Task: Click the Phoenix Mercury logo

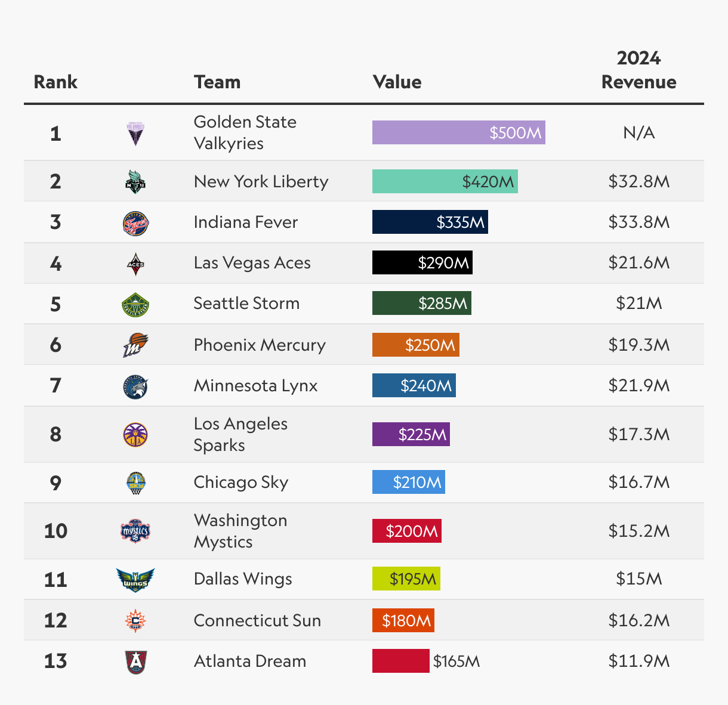Action: click(x=135, y=345)
